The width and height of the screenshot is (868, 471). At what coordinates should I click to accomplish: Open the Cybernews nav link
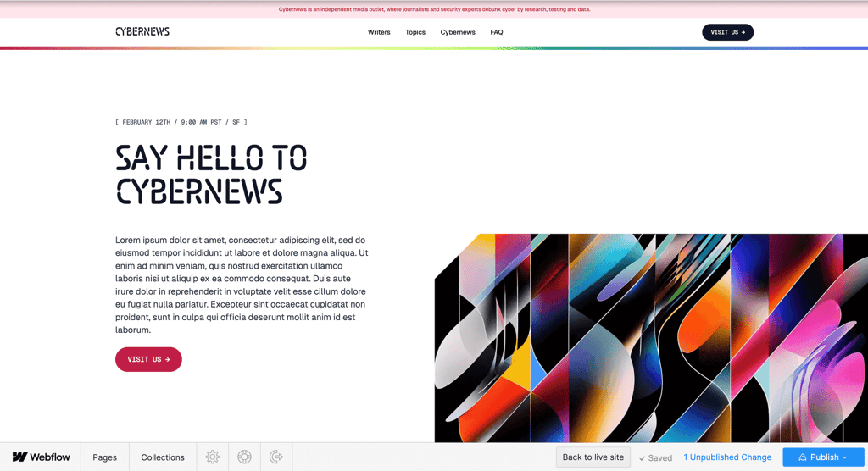458,32
